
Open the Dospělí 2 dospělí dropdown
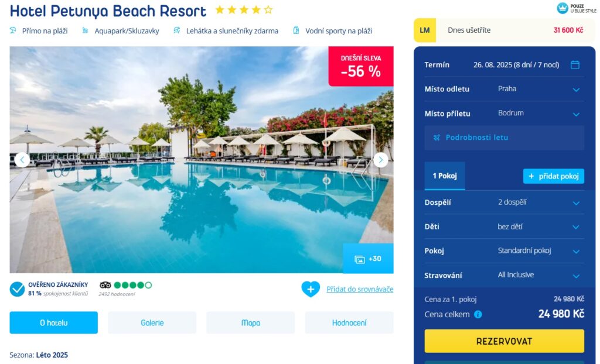504,202
